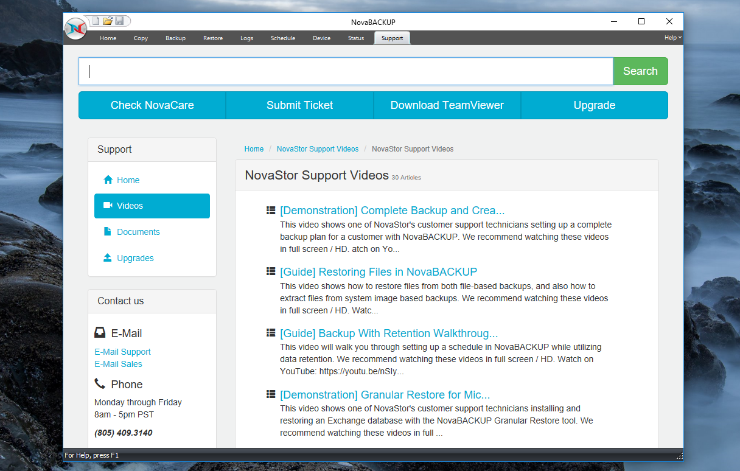Image resolution: width=740 pixels, height=471 pixels.
Task: Select the house icon beside Home in sidebar
Action: [108, 180]
